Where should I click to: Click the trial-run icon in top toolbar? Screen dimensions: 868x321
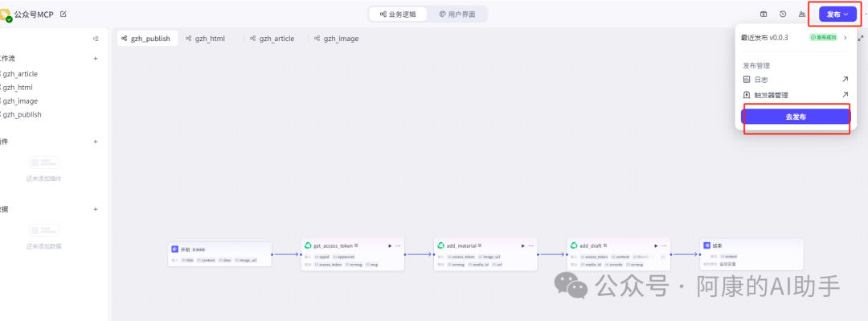point(764,14)
